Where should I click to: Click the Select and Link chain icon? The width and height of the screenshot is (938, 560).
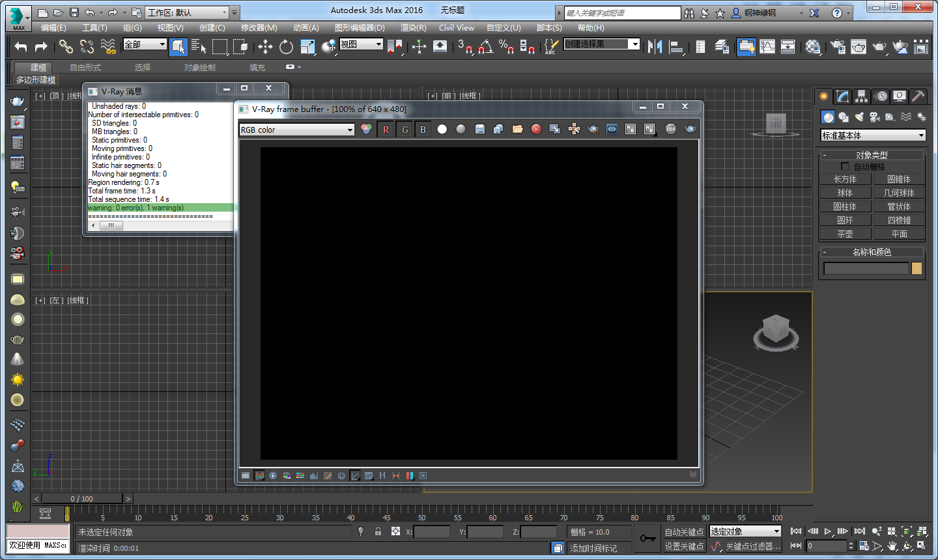click(x=66, y=46)
